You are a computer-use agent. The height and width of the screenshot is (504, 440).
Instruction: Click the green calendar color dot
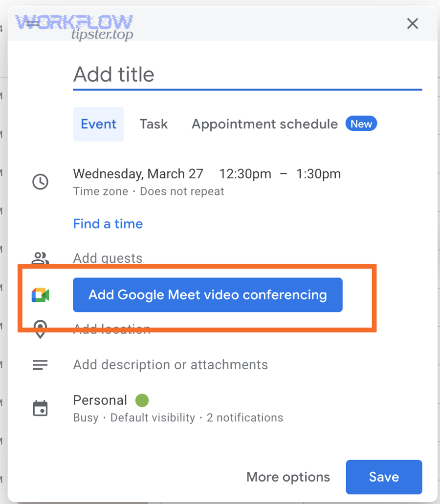point(142,400)
